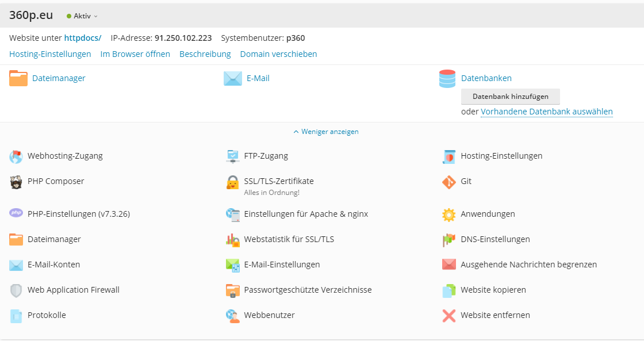Click Vorhandene Datenbank auswählen link
644x341 pixels.
(546, 112)
